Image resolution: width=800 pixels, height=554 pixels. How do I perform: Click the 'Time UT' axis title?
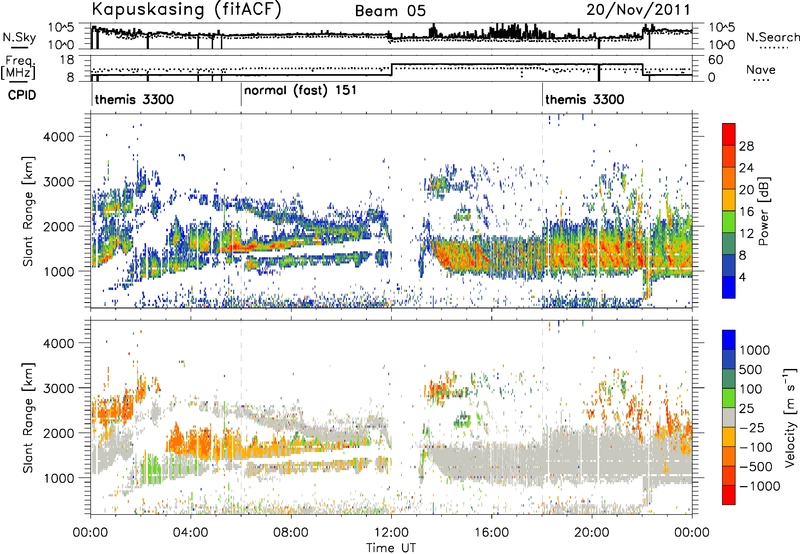point(391,548)
